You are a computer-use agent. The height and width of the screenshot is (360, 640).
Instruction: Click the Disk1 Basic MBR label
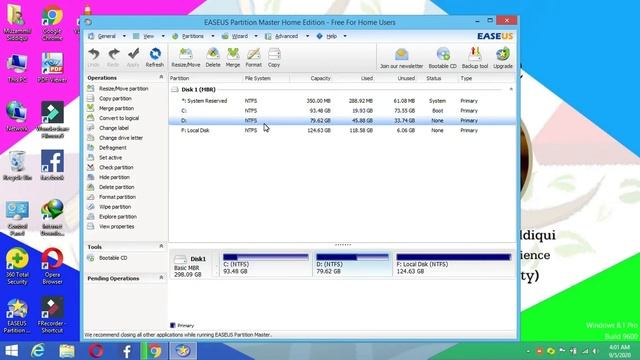(191, 266)
